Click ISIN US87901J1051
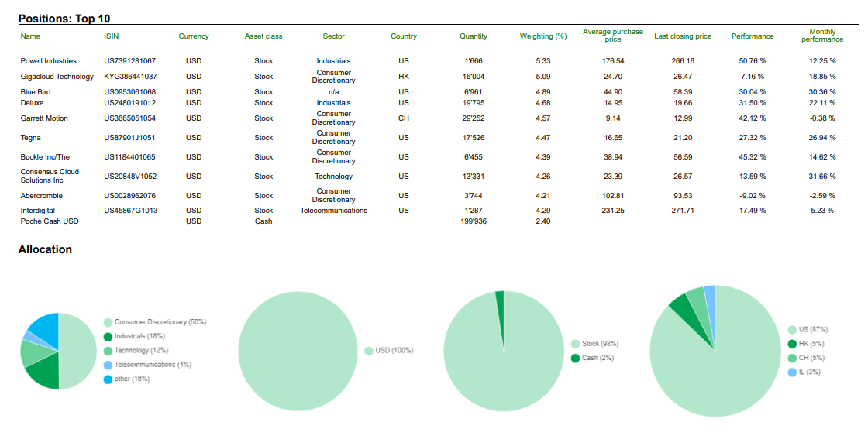The image size is (868, 446). [x=130, y=138]
